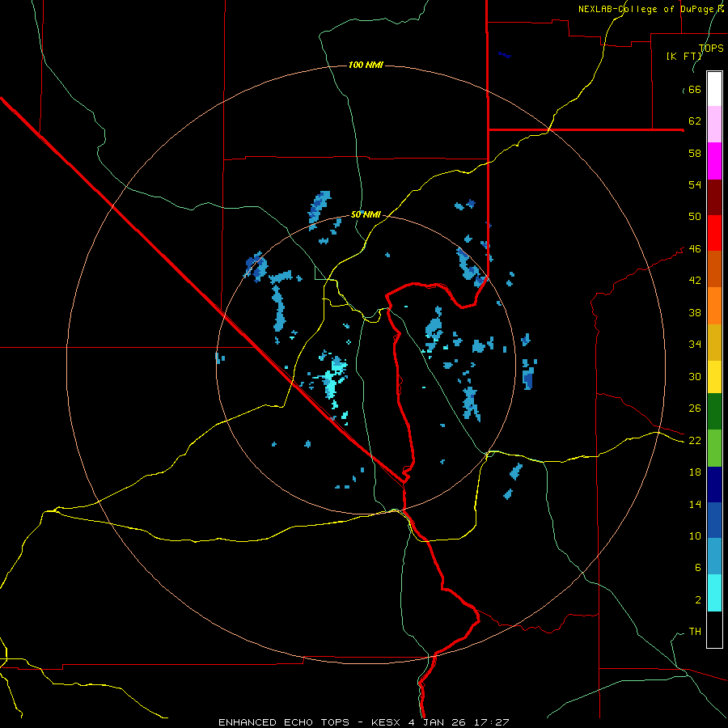
Task: Pick the dark orange legend swatch
Action: click(x=714, y=269)
